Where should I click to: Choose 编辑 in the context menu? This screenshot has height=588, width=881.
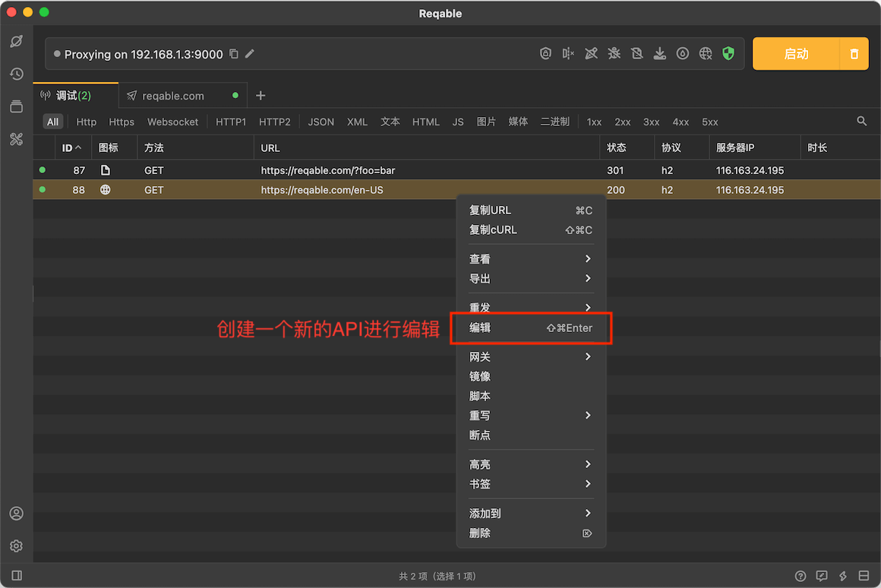click(531, 327)
